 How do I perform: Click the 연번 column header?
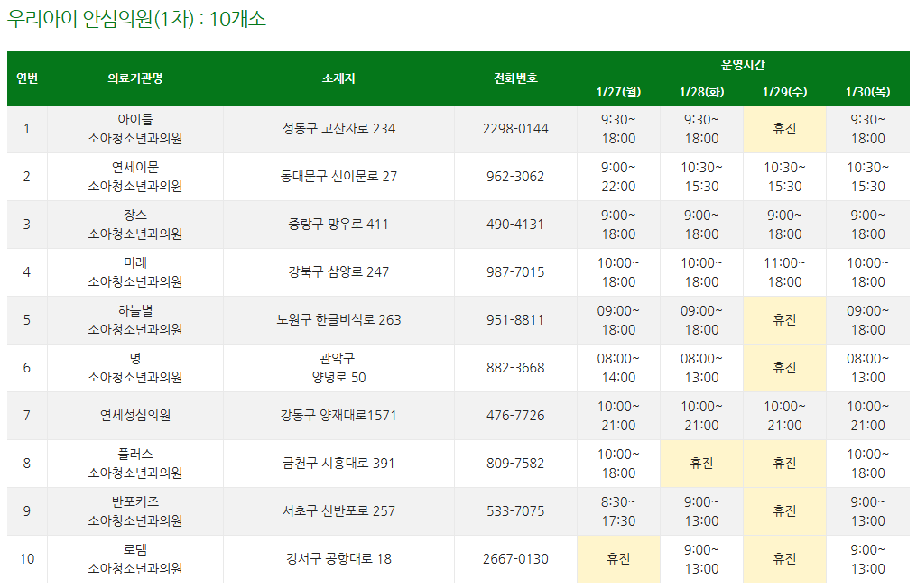click(27, 78)
